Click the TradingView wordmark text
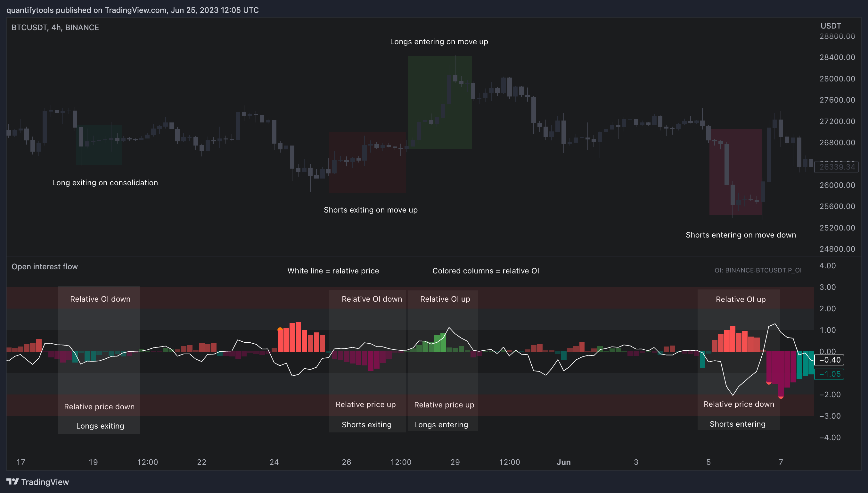The height and width of the screenshot is (493, 868). (45, 482)
